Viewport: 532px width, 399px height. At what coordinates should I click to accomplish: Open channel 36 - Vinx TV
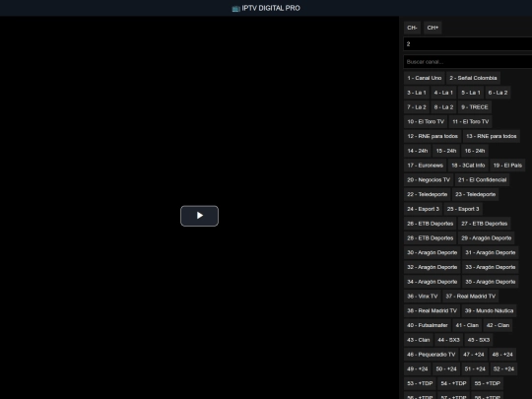422,297
